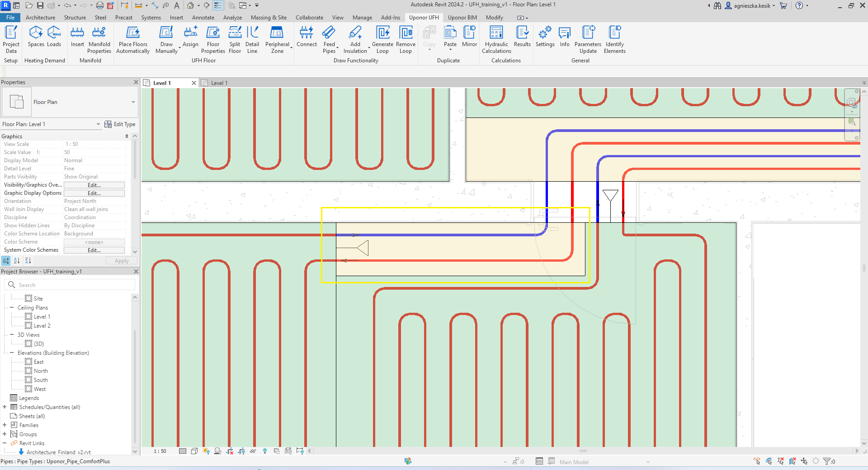Collapse the Graphics properties section
This screenshot has height=470, width=868.
point(127,136)
